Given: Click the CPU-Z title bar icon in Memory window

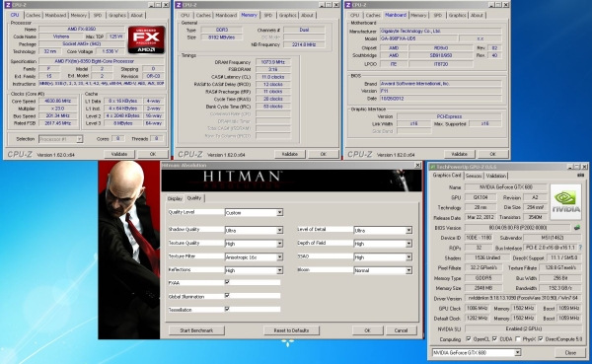Looking at the screenshot, I should click(x=179, y=5).
